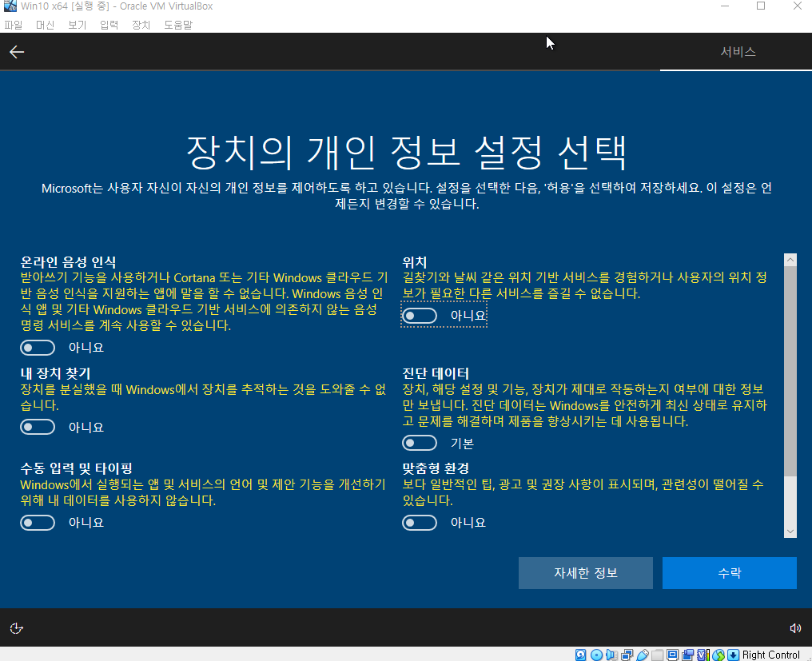Image resolution: width=812 pixels, height=661 pixels.
Task: Click the 수락 accept button
Action: (x=729, y=573)
